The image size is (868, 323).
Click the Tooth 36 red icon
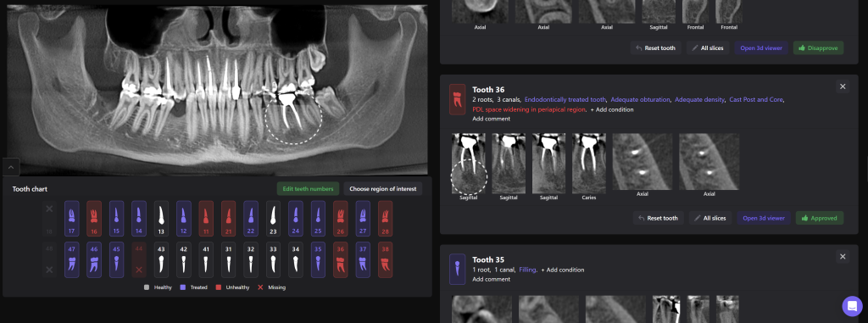(457, 99)
